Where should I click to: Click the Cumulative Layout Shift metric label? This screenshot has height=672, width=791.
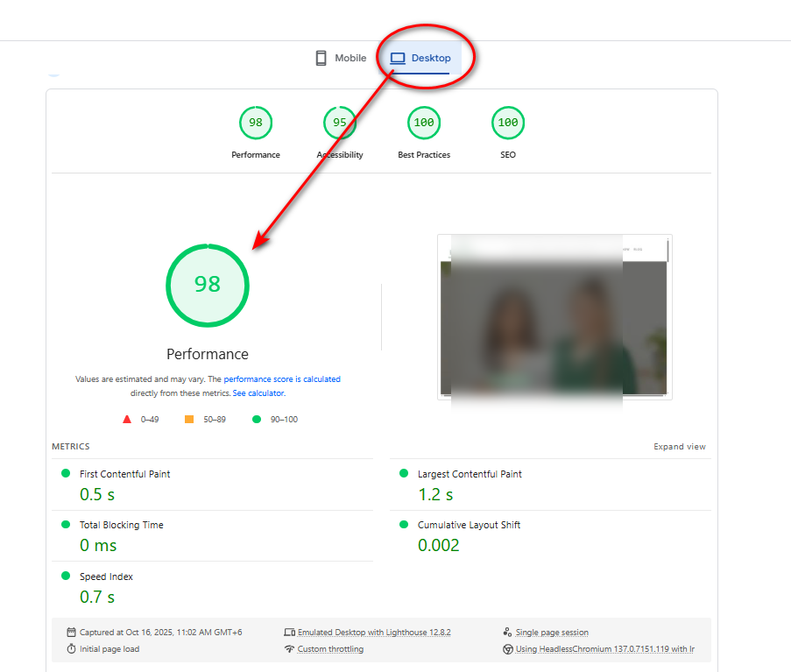pos(469,525)
